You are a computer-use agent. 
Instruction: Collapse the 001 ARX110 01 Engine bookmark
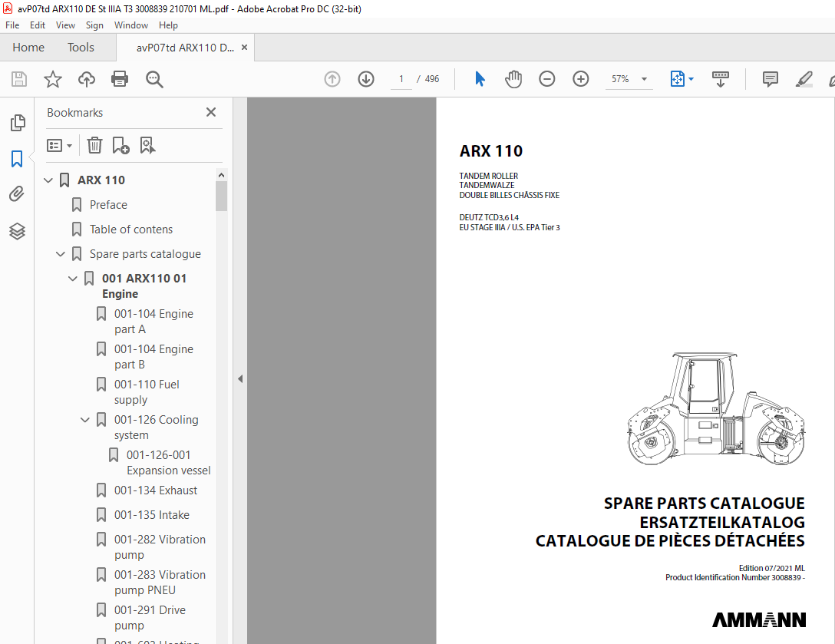72,279
